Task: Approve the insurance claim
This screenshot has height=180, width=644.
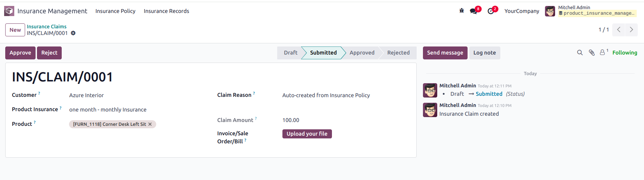Action: coord(20,53)
